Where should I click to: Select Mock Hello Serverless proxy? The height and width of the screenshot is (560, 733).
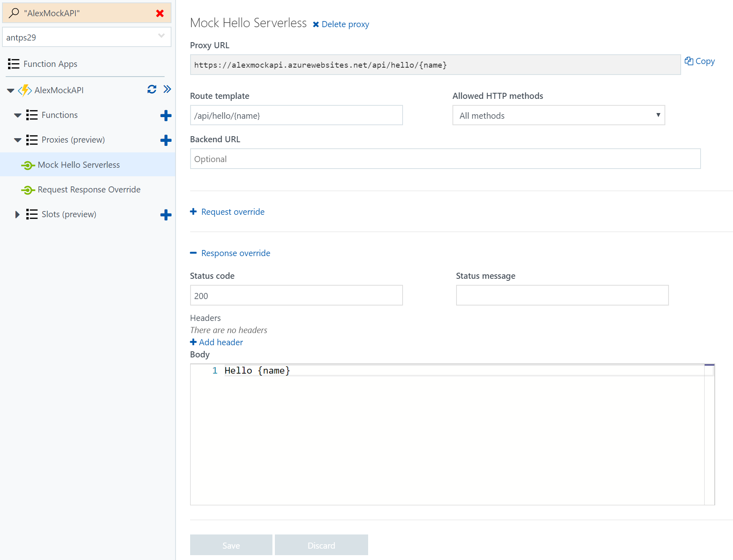click(x=79, y=165)
